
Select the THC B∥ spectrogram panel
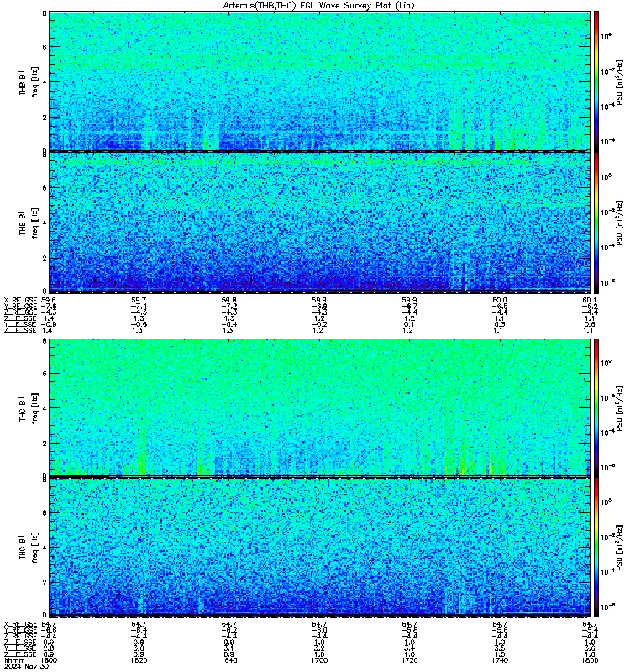tap(319, 547)
